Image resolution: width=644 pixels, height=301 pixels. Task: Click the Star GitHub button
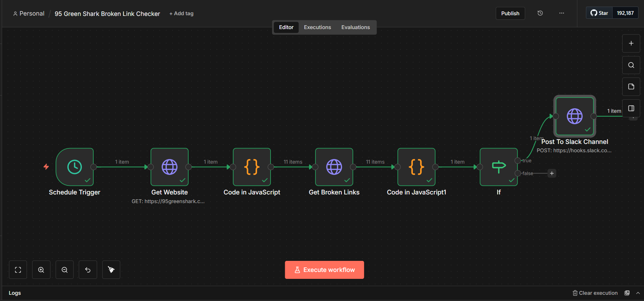[599, 13]
